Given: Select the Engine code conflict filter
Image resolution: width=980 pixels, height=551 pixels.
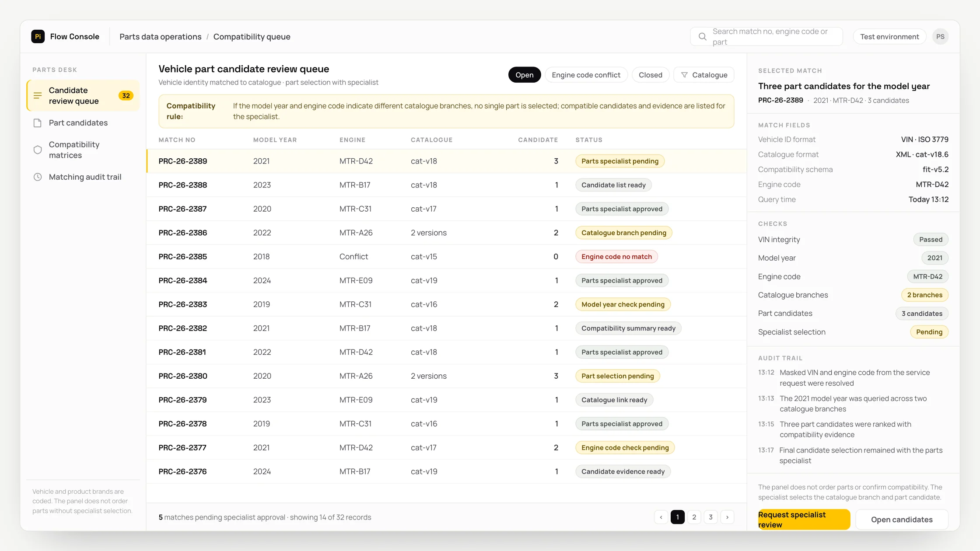Looking at the screenshot, I should (x=586, y=75).
